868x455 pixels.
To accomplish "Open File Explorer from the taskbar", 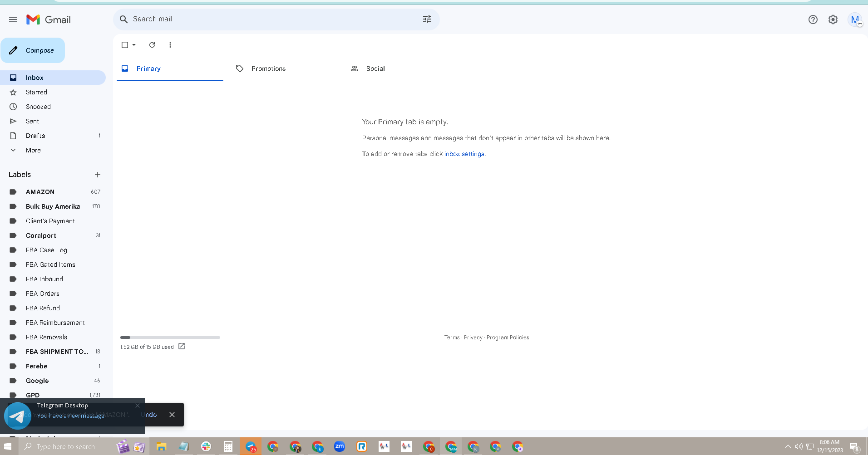I will coord(161,446).
